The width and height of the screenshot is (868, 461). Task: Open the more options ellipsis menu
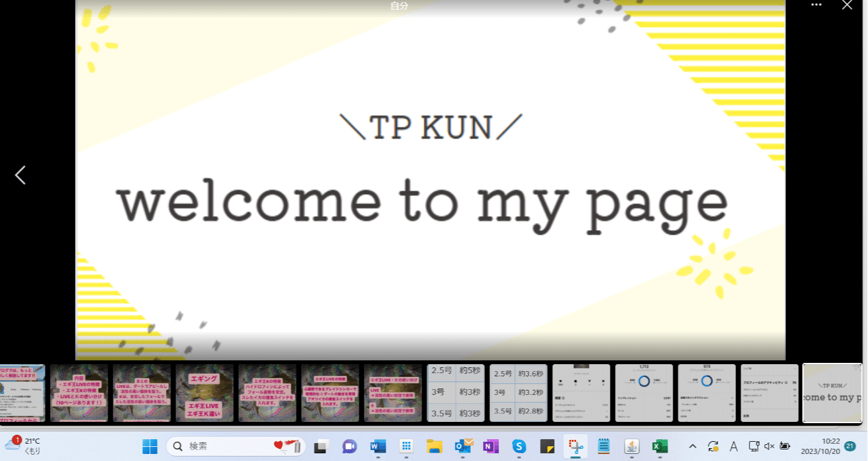click(816, 5)
